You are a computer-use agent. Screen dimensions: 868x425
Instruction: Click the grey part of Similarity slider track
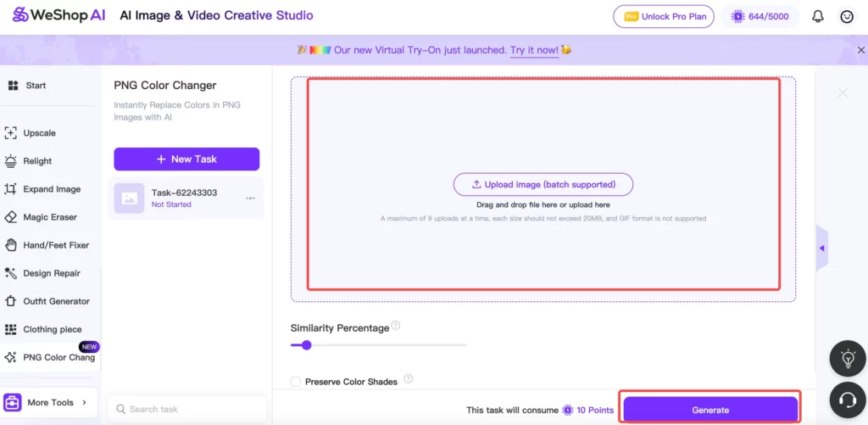[388, 345]
